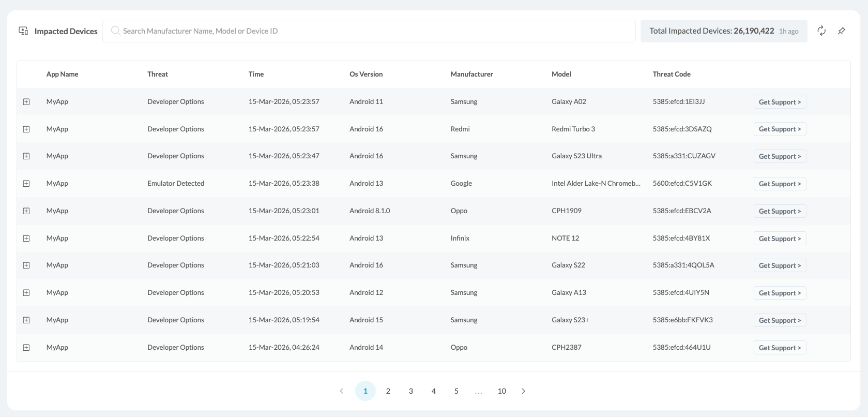Expand the Infinix NOTE 12 row

pyautogui.click(x=26, y=239)
